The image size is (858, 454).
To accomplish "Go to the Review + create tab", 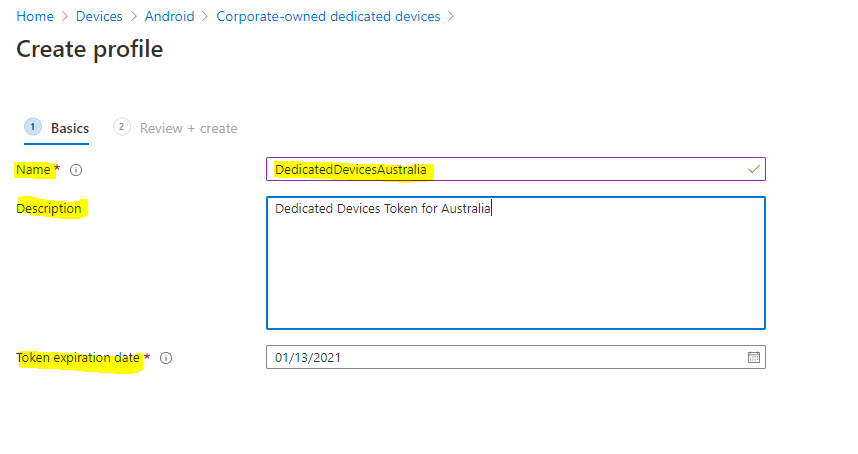I will (188, 128).
